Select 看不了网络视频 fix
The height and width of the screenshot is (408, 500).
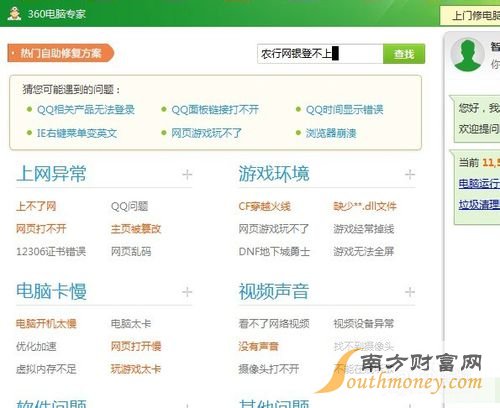tap(274, 323)
